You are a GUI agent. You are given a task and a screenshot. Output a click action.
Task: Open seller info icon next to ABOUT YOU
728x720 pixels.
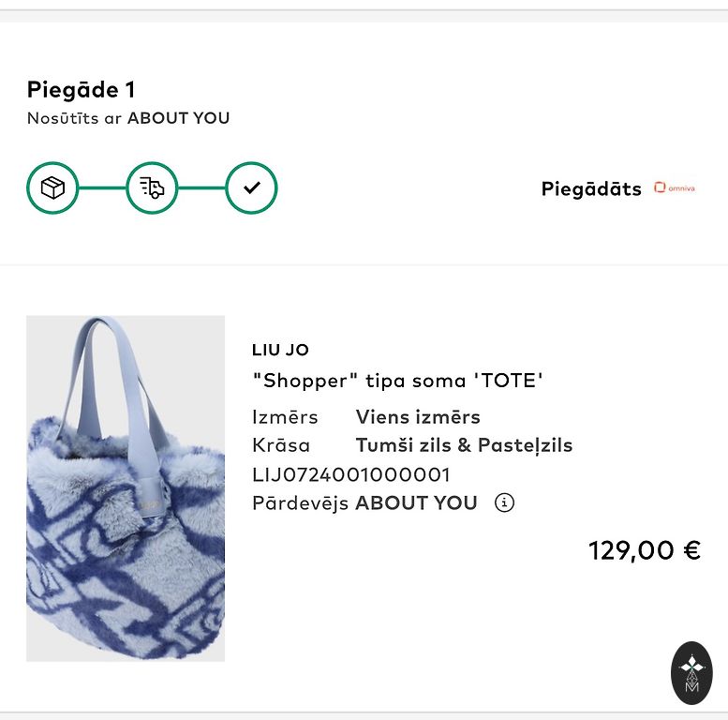[504, 502]
